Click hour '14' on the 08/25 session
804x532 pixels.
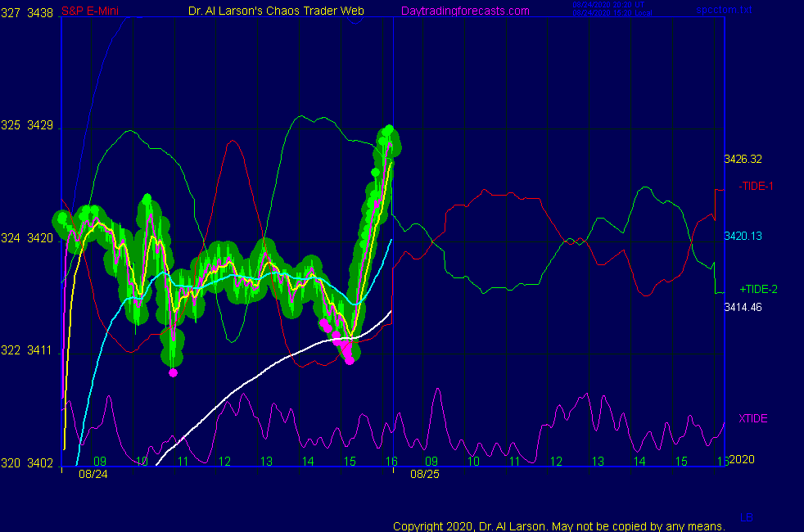point(639,462)
